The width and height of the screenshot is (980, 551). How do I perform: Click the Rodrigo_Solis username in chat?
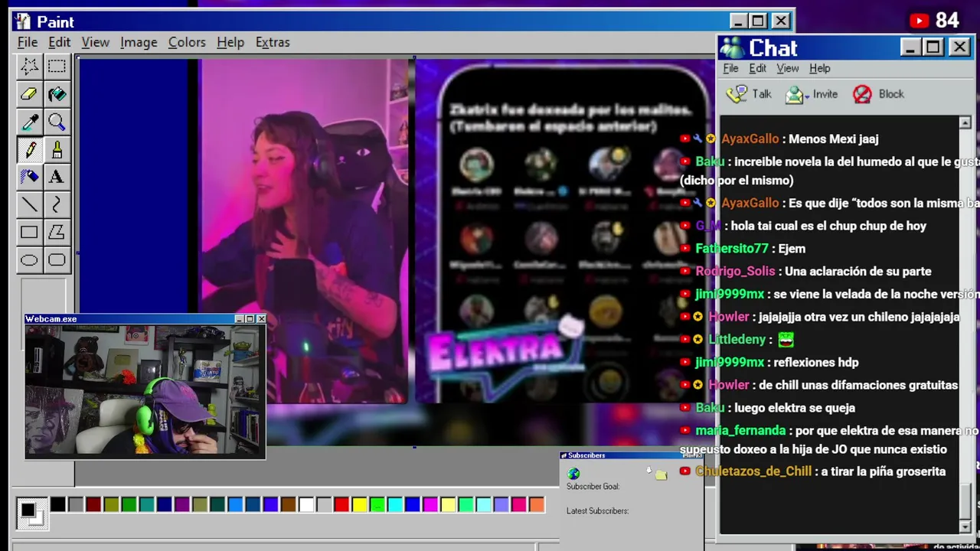pyautogui.click(x=735, y=272)
